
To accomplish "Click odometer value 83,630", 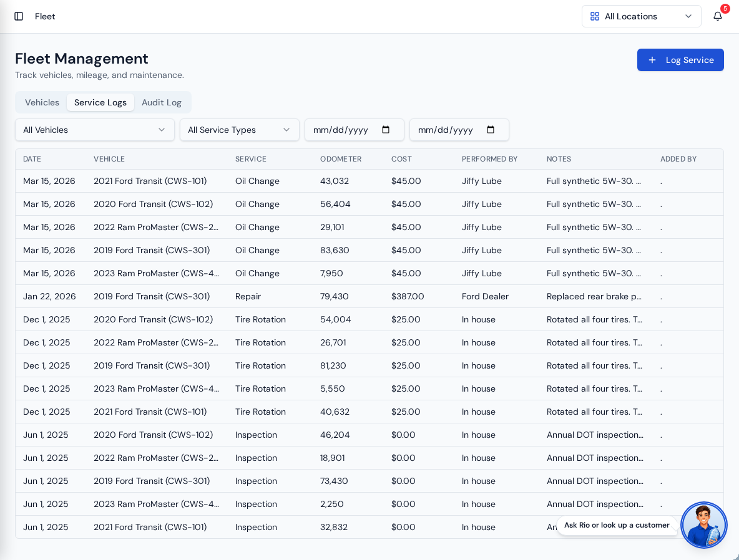I will tap(335, 250).
